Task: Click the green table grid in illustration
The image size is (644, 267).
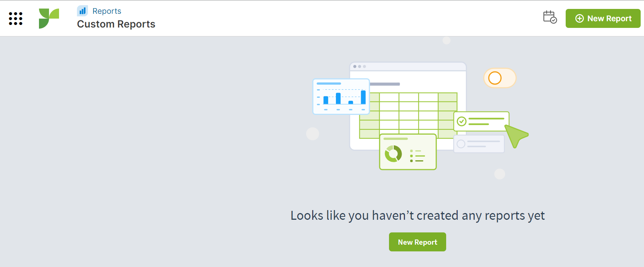Action: coord(408,112)
